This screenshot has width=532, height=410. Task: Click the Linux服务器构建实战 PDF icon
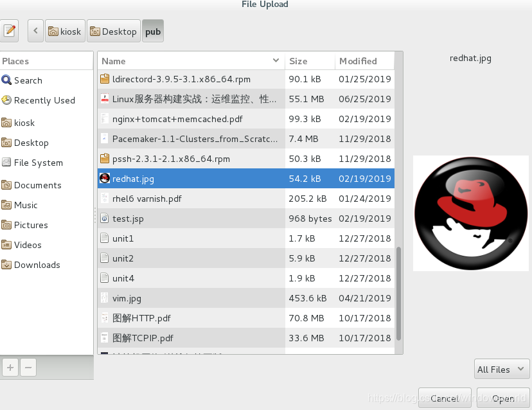pos(105,99)
